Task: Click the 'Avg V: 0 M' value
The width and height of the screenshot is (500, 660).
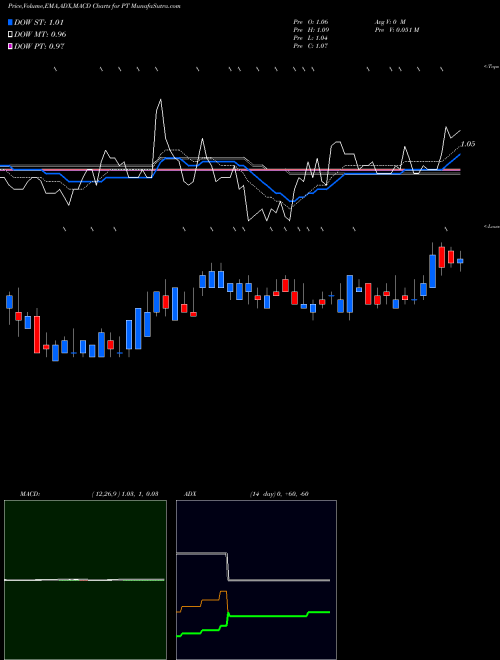Action: (x=389, y=22)
